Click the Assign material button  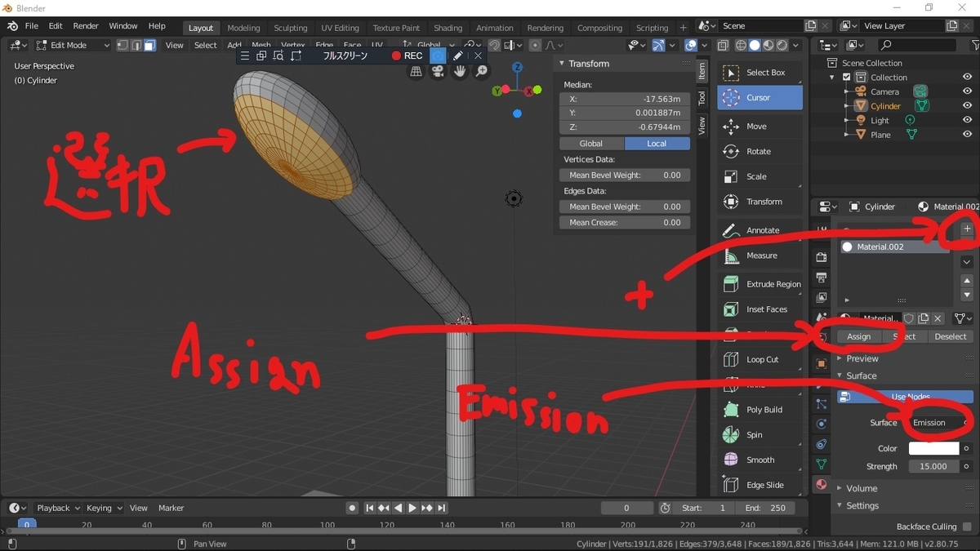[x=858, y=336]
